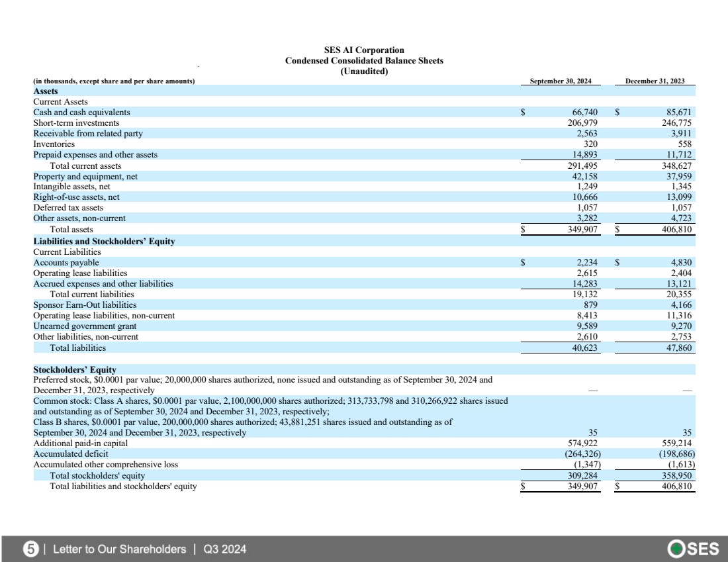Viewport: 728px width, 562px height.
Task: Click the 'Total assets' row label
Action: pyautogui.click(x=71, y=230)
